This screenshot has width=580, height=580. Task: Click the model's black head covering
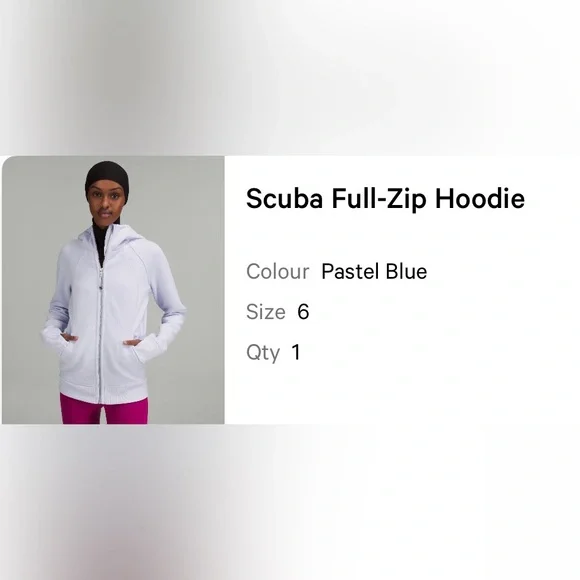point(107,176)
